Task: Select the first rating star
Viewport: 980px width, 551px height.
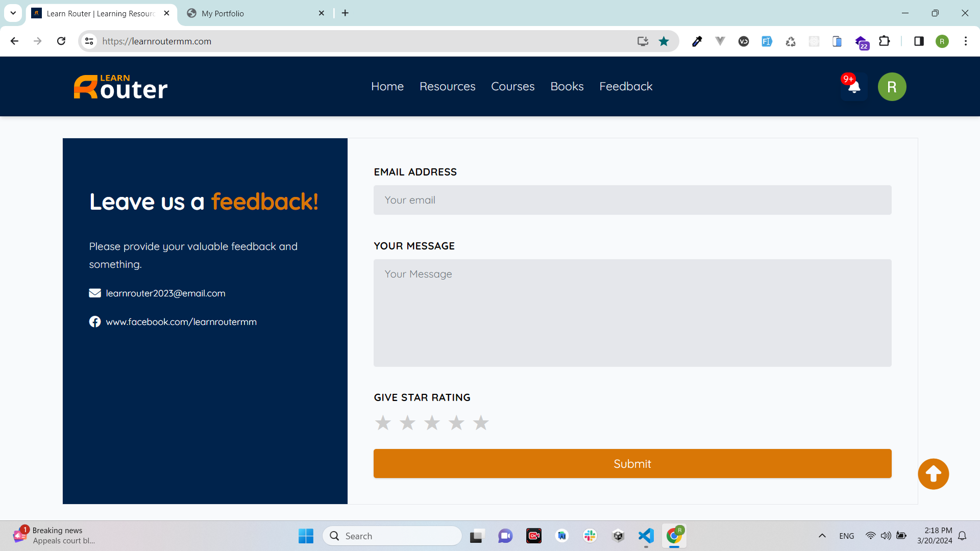Action: [x=383, y=422]
